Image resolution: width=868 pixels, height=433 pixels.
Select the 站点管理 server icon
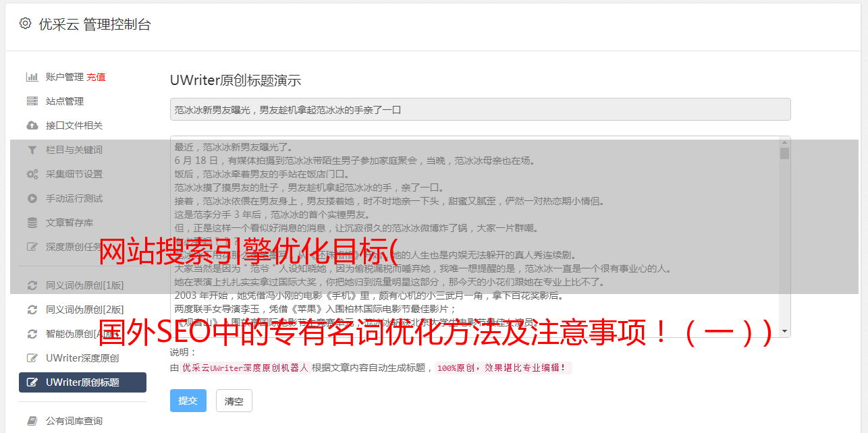point(32,101)
